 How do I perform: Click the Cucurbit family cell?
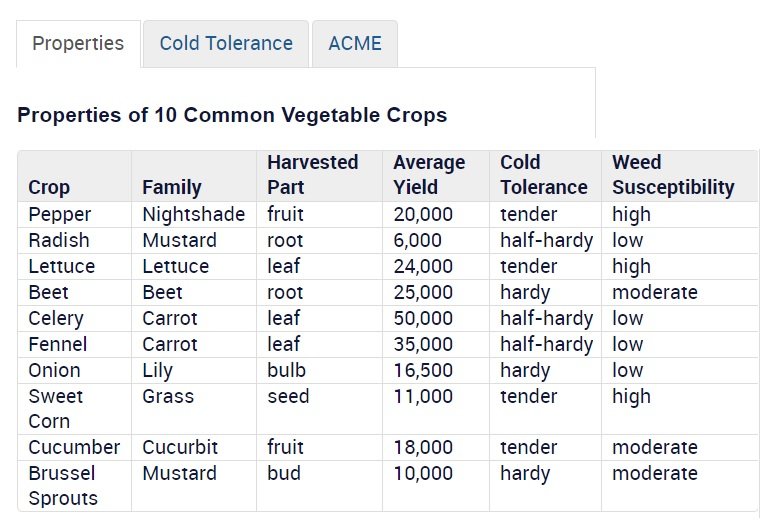[x=180, y=447]
